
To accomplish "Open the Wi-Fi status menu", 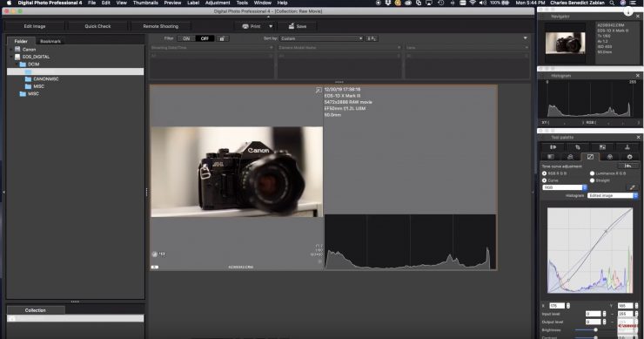I will coord(473,3).
